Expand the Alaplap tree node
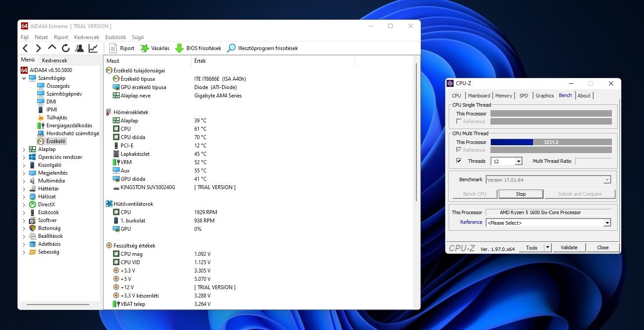 24,149
